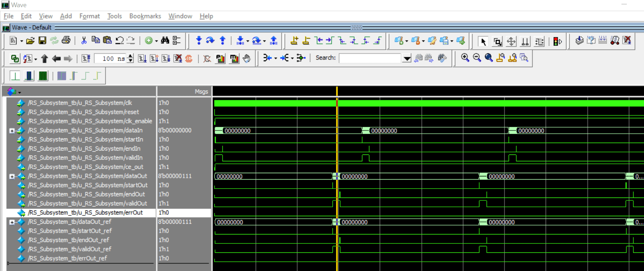Screen dimensions: 644x271
Task: Click the Paste clipboard icon
Action: (x=107, y=40)
